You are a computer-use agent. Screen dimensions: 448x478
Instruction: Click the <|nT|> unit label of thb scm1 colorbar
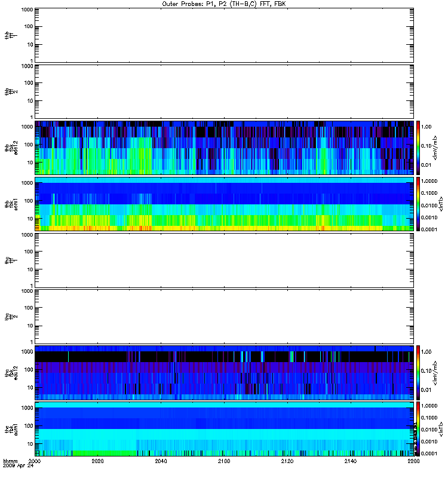click(x=441, y=204)
